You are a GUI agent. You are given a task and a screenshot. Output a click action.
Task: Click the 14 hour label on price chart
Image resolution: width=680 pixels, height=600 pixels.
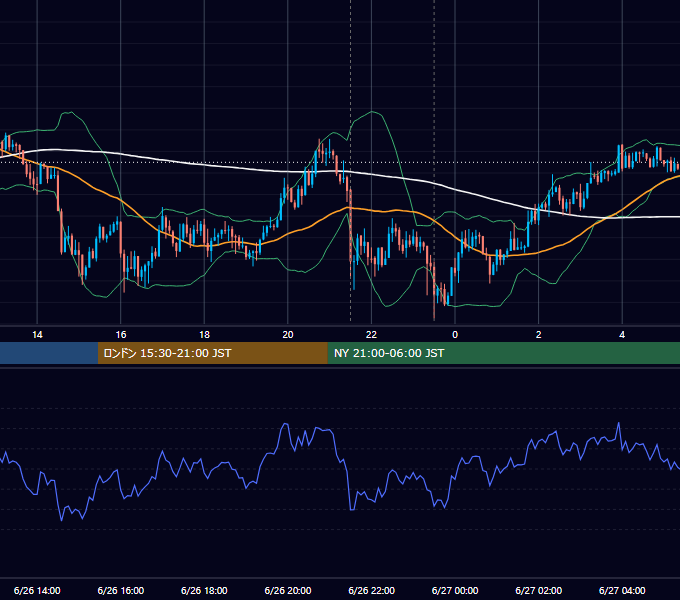click(x=37, y=335)
